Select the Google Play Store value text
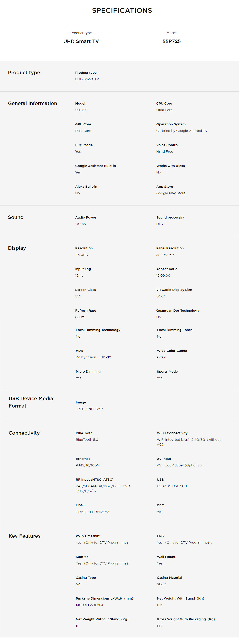Image resolution: width=239 pixels, height=644 pixels. click(171, 193)
